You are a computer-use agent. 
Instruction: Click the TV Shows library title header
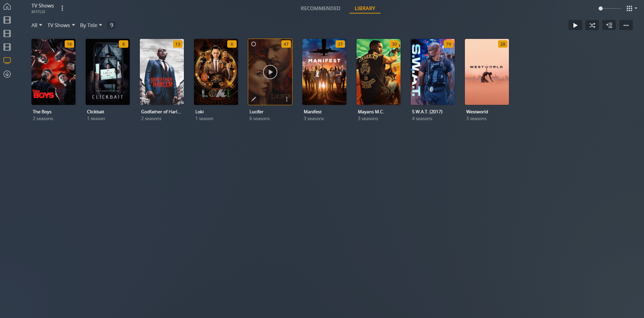(x=43, y=6)
